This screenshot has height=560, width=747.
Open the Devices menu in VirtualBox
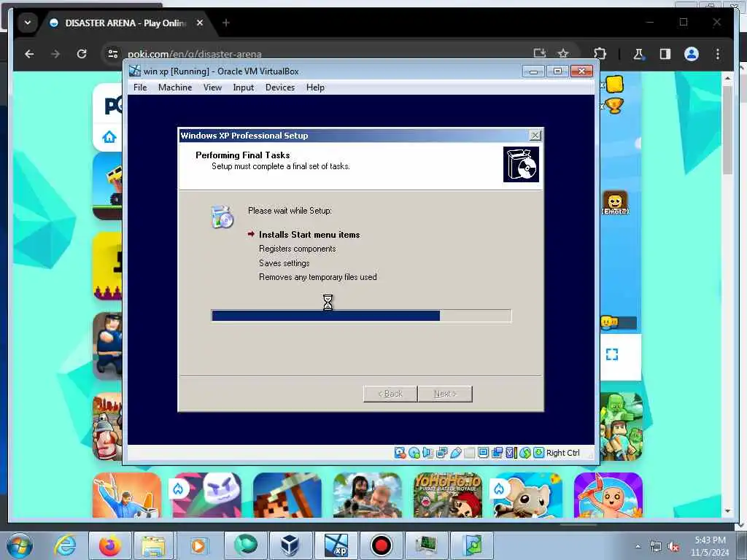(x=279, y=87)
